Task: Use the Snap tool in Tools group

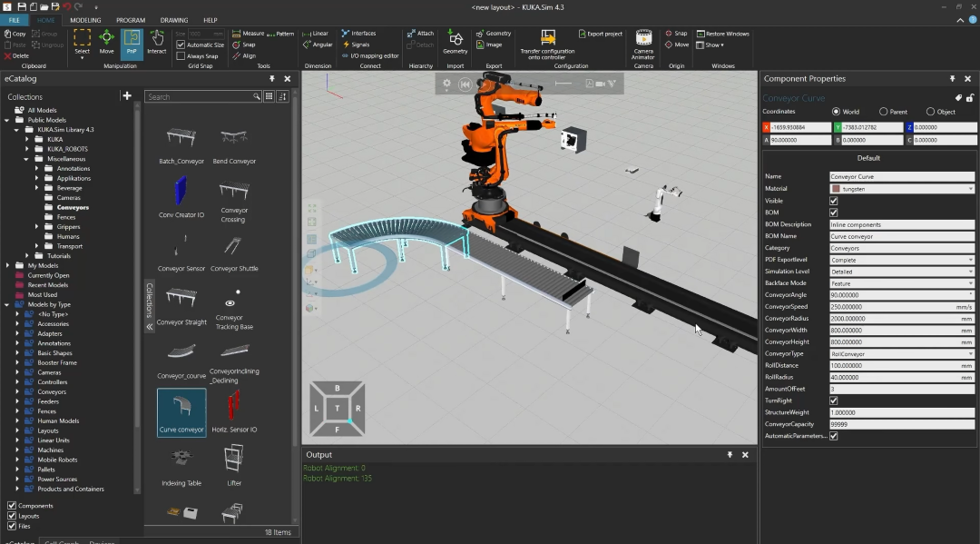Action: pos(244,45)
